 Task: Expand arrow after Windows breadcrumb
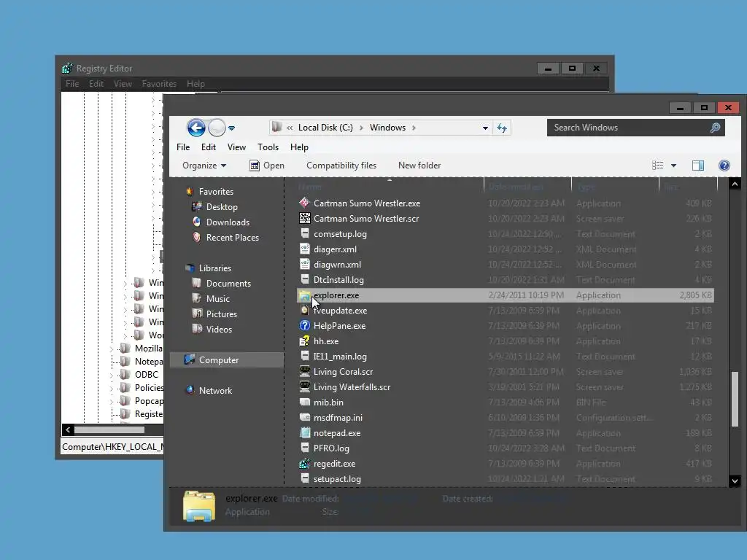pyautogui.click(x=414, y=128)
